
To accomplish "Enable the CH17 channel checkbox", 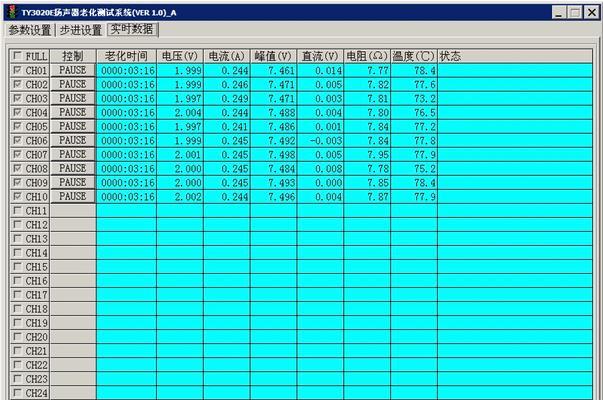I will [17, 295].
